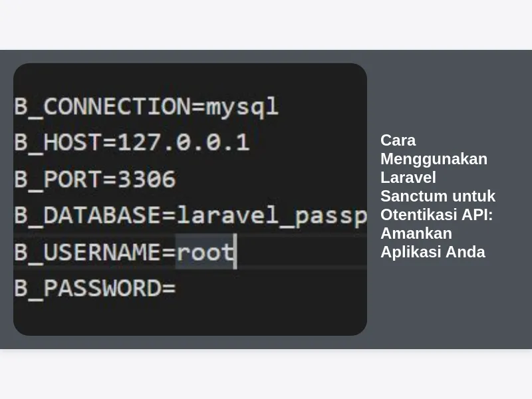
Task: Click the word Cara in the title
Action: 398,140
